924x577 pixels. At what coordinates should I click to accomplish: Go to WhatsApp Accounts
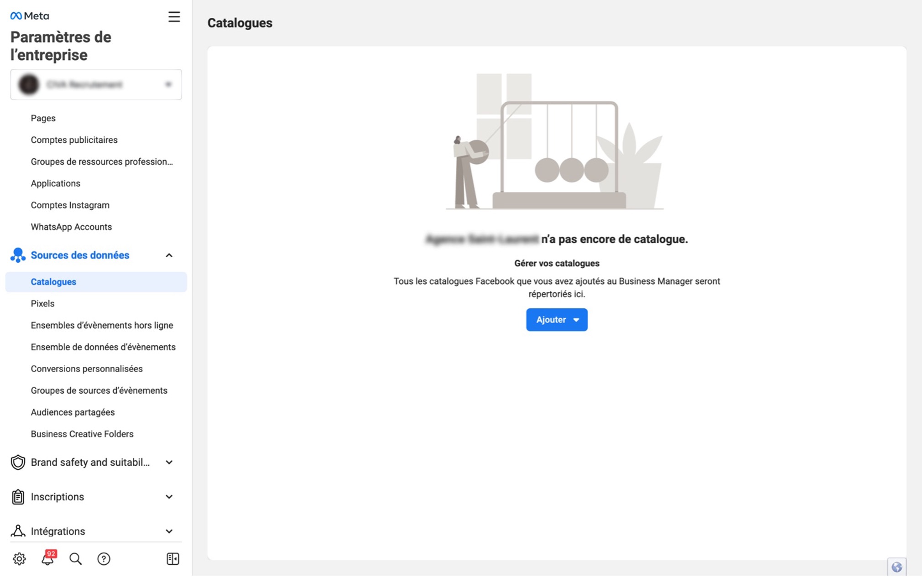tap(71, 227)
